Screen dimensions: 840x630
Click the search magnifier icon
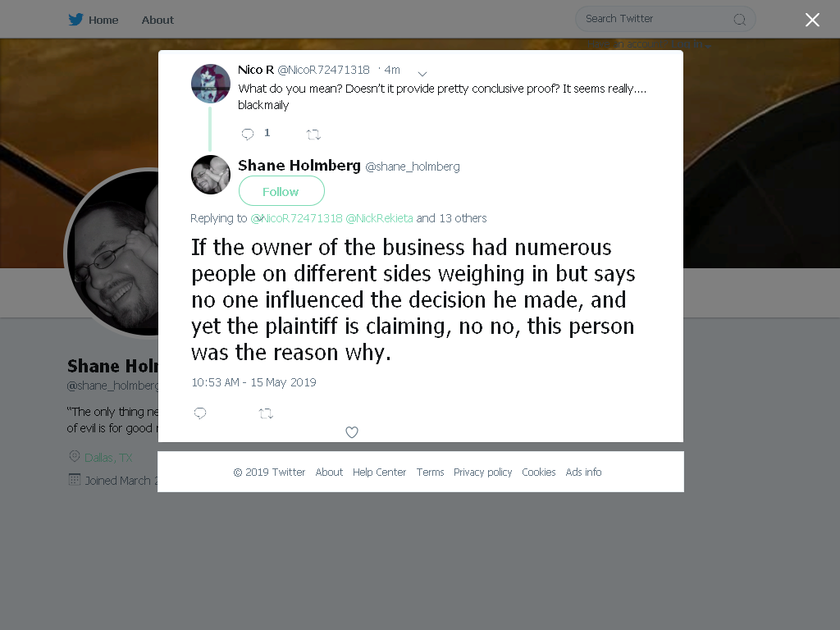(739, 20)
